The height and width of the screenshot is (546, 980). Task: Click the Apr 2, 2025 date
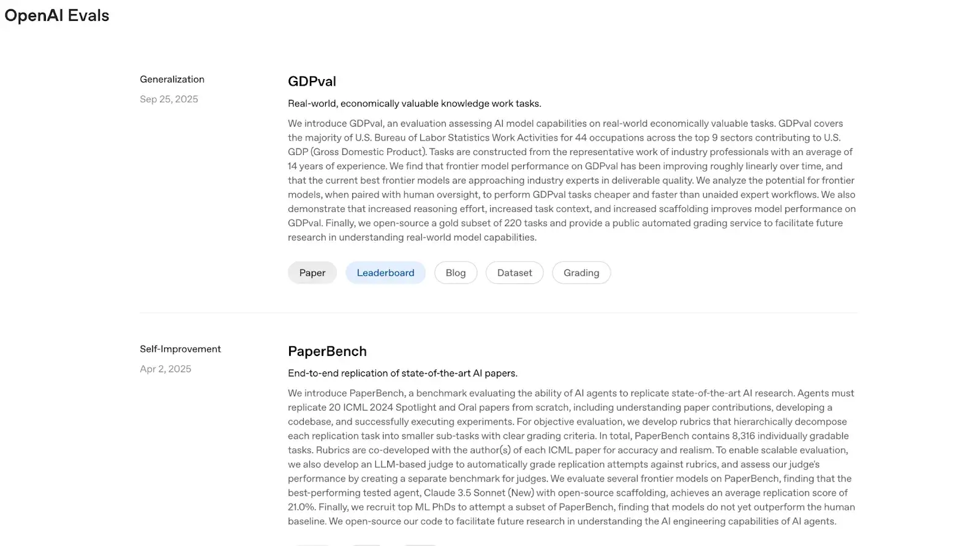tap(165, 369)
